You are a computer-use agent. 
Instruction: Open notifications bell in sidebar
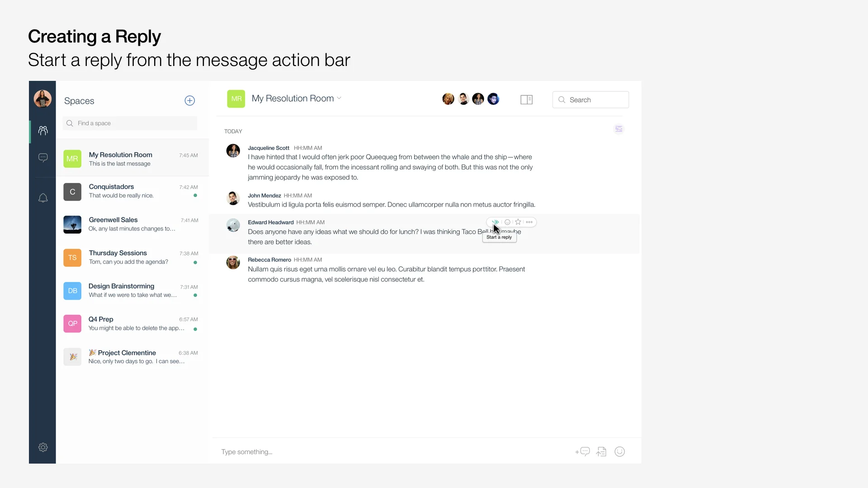coord(43,198)
